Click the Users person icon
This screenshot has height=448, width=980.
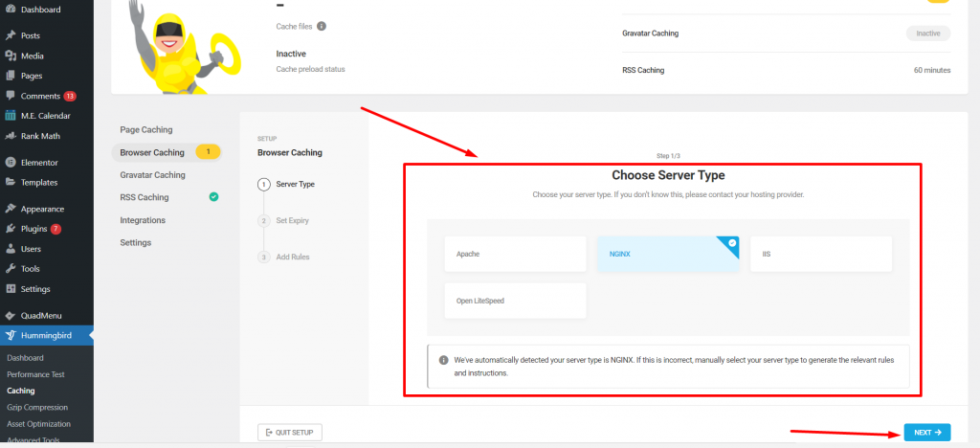coord(11,249)
